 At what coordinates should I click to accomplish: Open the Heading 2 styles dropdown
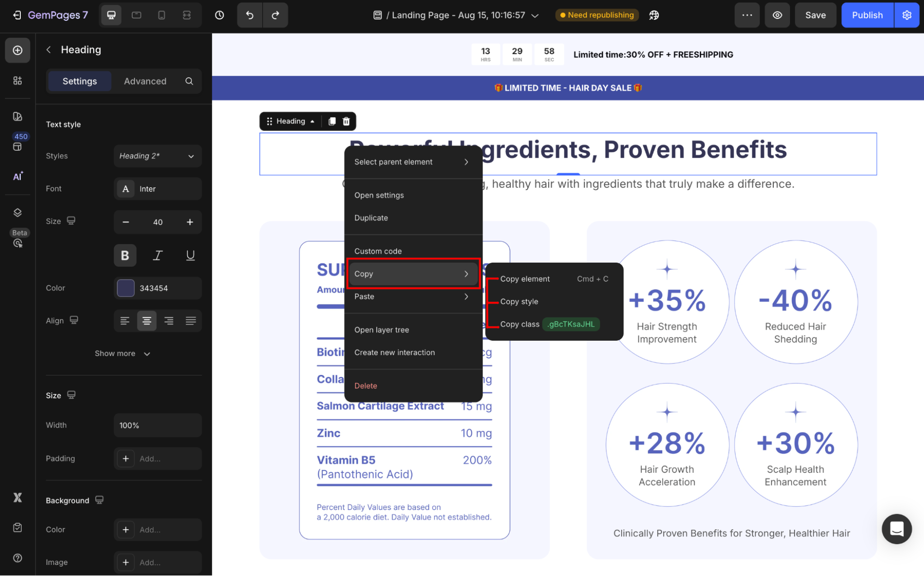click(157, 156)
